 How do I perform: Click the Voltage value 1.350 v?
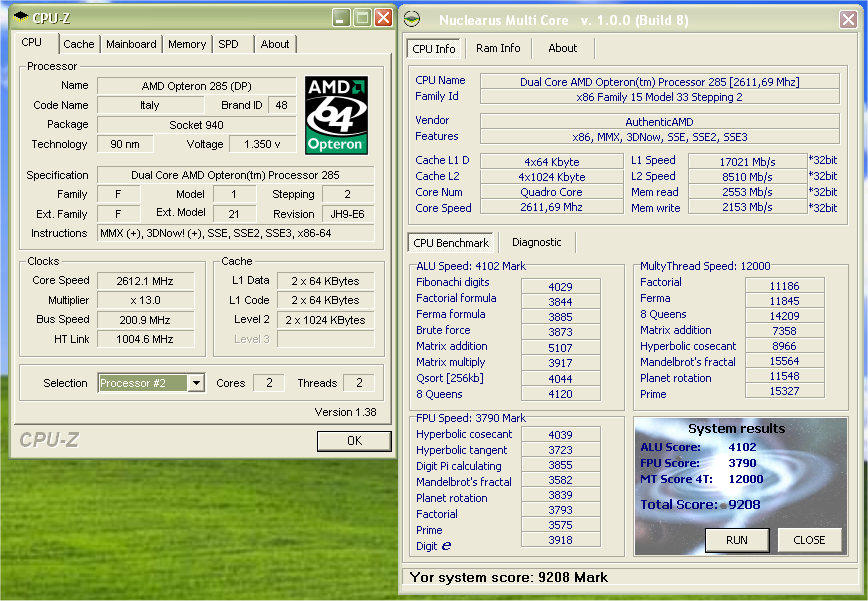point(262,144)
